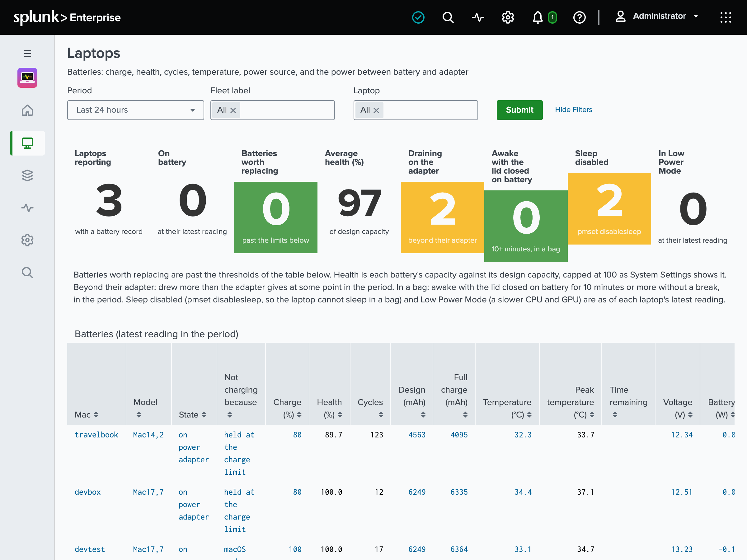Screen dimensions: 747x560
Task: Open the apps grid icon
Action: pos(726,17)
